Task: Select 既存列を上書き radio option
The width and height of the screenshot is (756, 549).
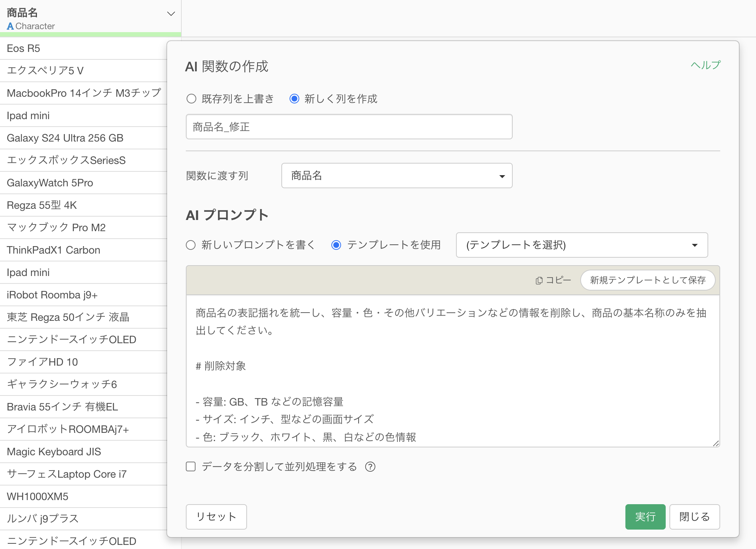Action: click(x=191, y=99)
